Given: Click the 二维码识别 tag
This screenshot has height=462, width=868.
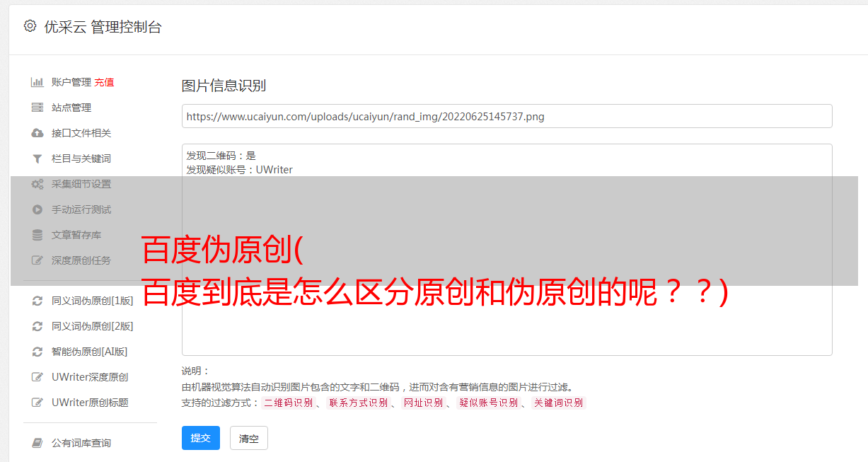Looking at the screenshot, I should (x=288, y=403).
